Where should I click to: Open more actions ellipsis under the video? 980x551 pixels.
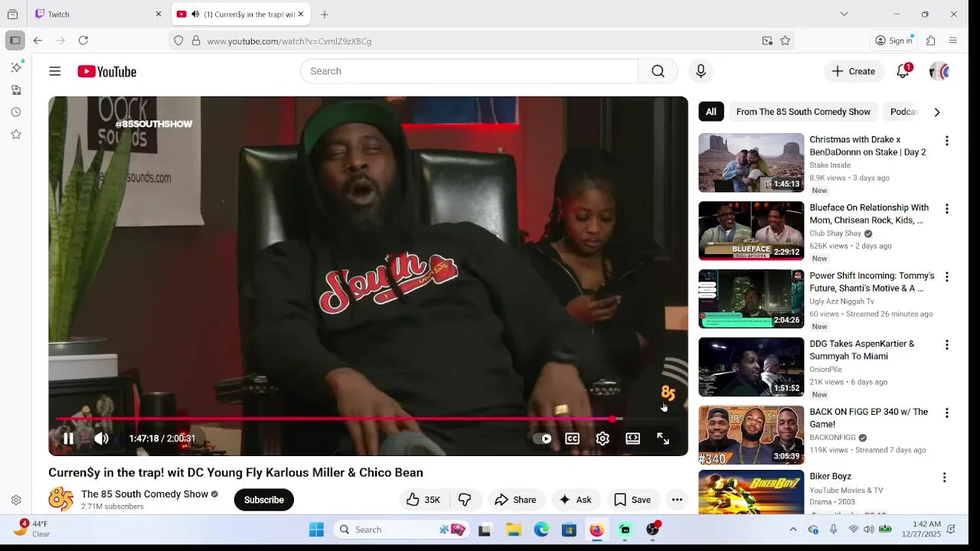[677, 500]
